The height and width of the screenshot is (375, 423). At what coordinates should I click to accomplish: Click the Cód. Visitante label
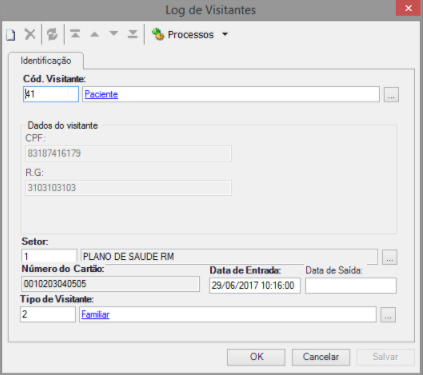[54, 79]
